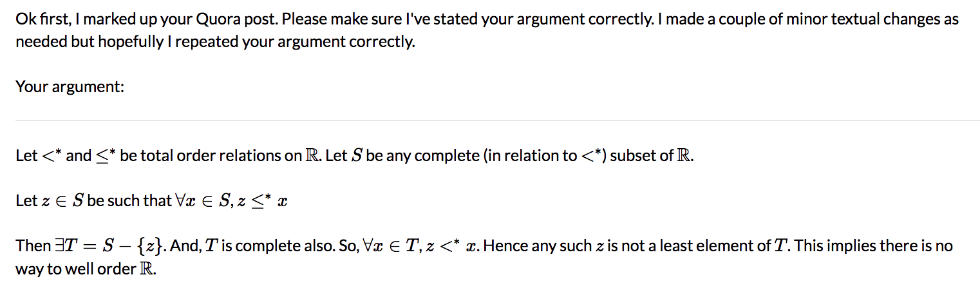The height and width of the screenshot is (297, 980).
Task: Click the italic S after 'Let' in 'Let S be any complete'
Action: (x=357, y=156)
